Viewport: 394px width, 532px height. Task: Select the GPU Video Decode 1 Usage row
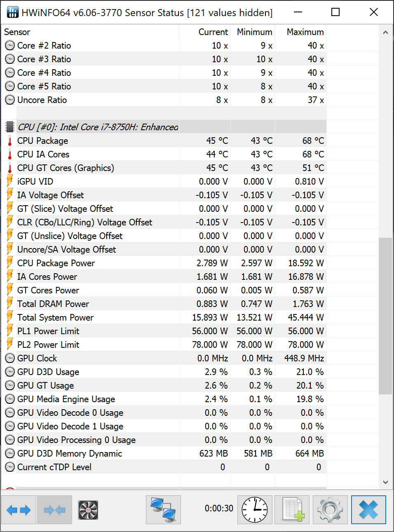click(164, 426)
